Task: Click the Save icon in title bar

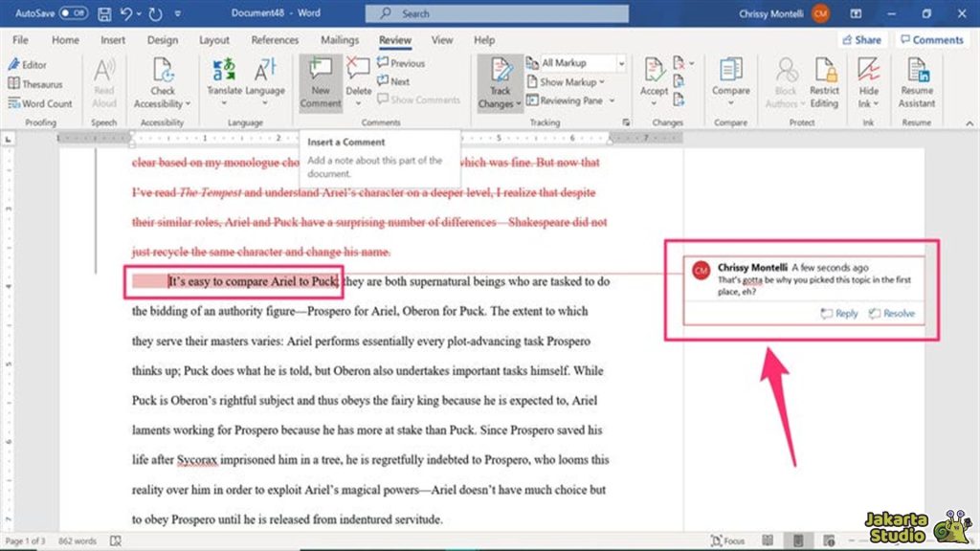Action: point(106,14)
